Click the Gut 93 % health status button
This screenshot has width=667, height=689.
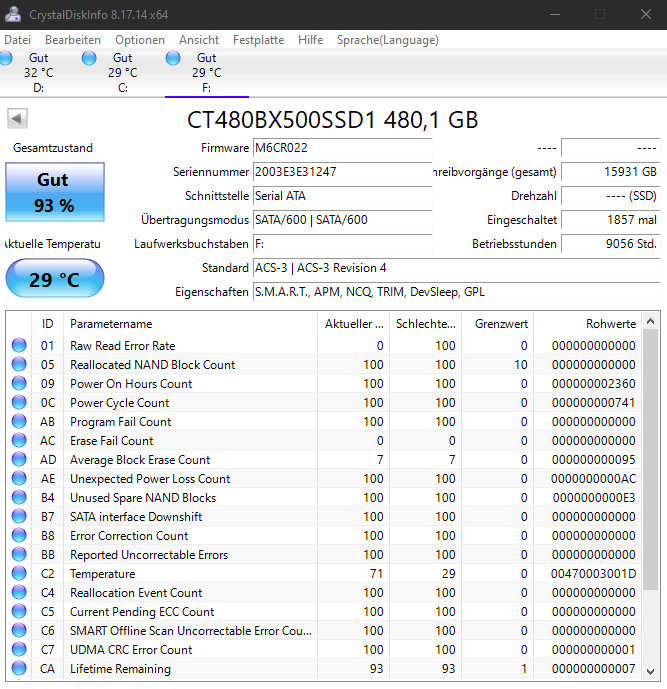tap(55, 192)
